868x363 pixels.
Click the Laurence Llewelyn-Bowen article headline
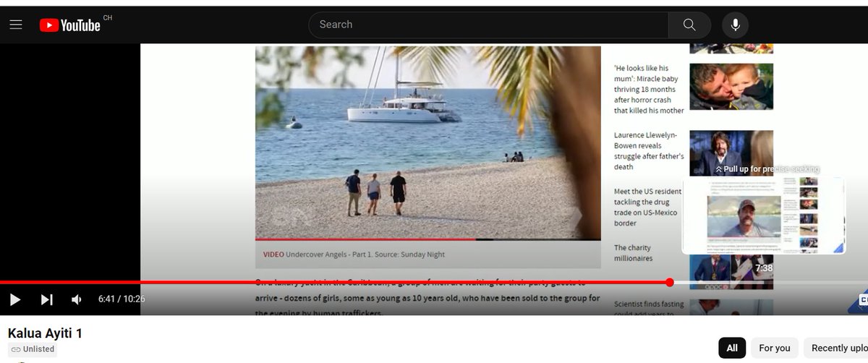tap(649, 151)
